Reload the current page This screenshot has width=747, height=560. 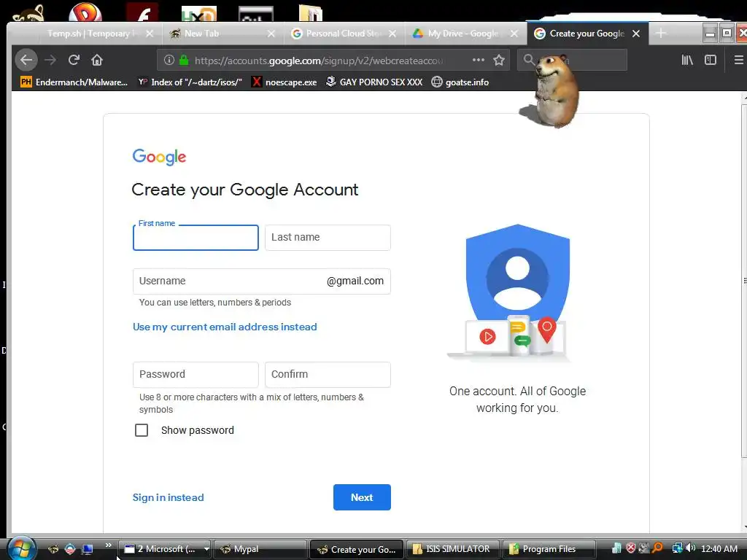pyautogui.click(x=74, y=60)
